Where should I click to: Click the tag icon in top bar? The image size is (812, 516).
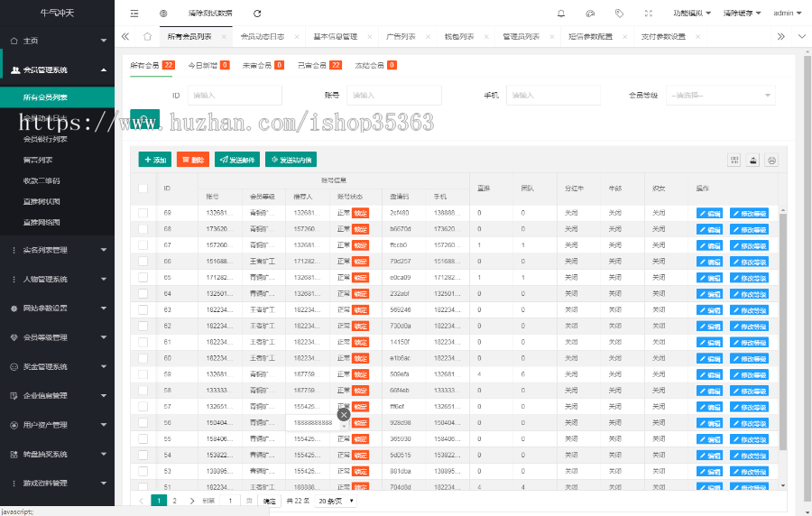[619, 14]
